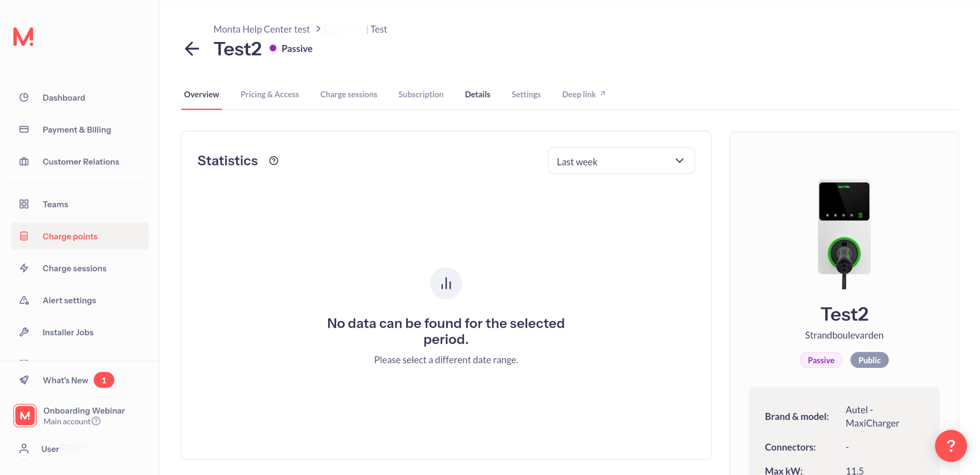Click the Teams grid icon

point(24,204)
